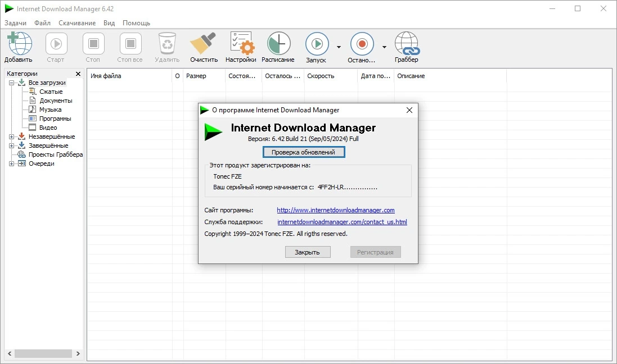Open the Граббер site grabber icon
Viewport: 617px width, 364px height.
pyautogui.click(x=407, y=43)
